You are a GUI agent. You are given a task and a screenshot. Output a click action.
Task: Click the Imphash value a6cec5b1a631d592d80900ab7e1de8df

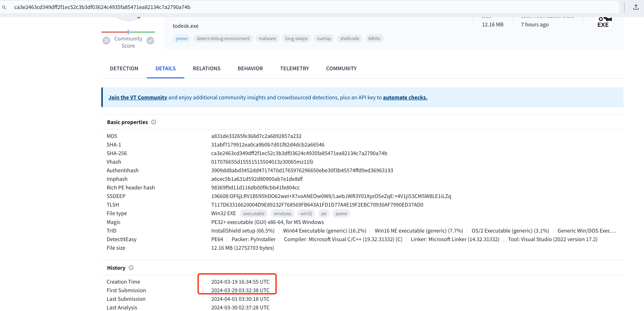coord(257,179)
